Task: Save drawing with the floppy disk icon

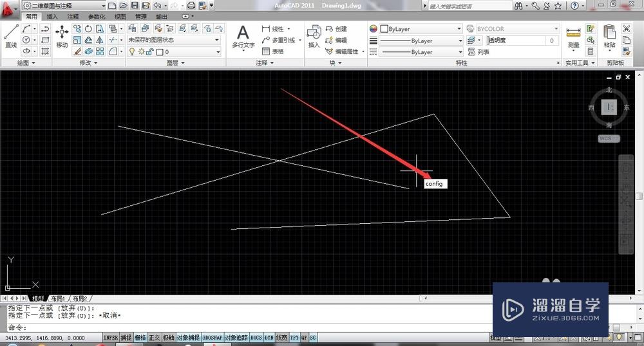Action: coord(135,6)
